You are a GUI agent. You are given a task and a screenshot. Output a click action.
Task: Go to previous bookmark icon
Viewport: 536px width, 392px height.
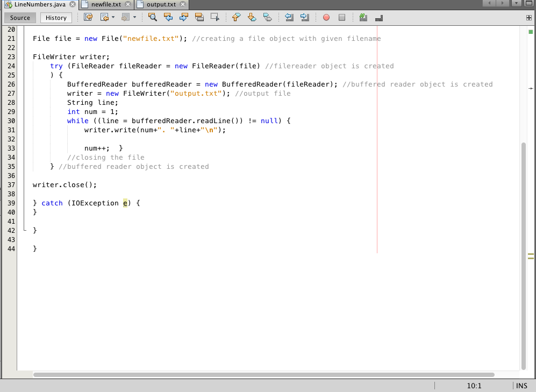236,17
